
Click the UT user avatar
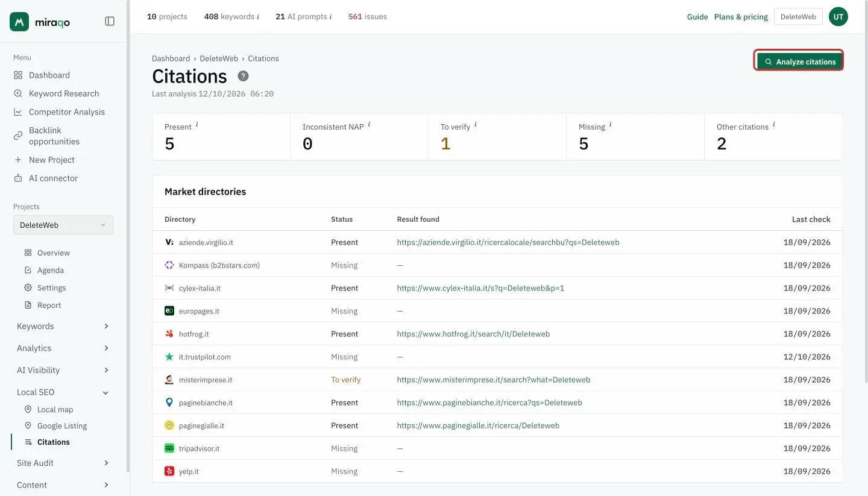[x=838, y=17]
